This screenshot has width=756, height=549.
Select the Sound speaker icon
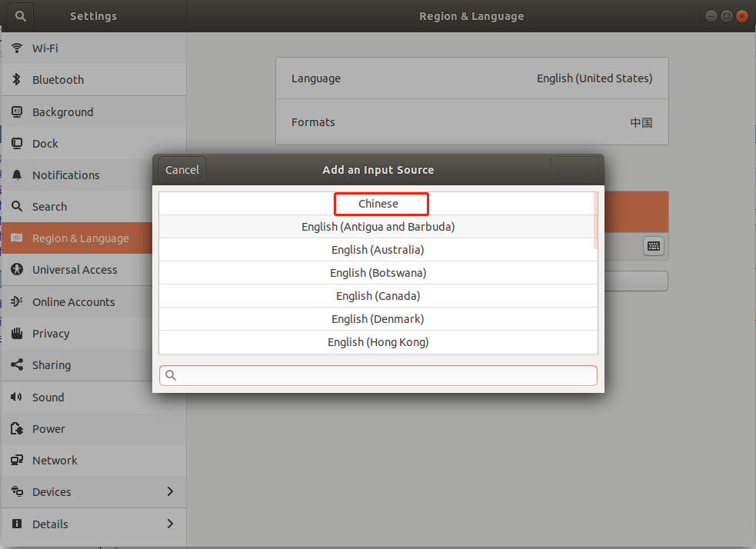point(16,397)
